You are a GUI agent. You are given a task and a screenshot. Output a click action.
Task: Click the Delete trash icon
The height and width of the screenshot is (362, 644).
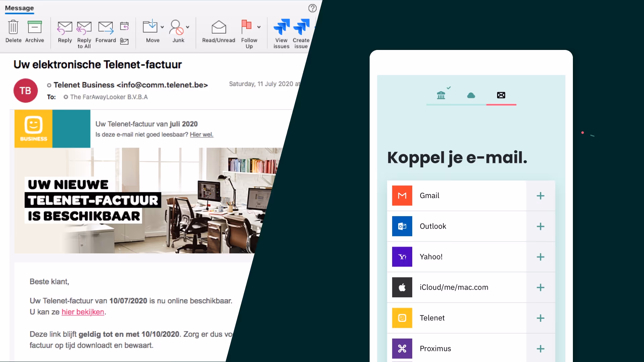(13, 27)
